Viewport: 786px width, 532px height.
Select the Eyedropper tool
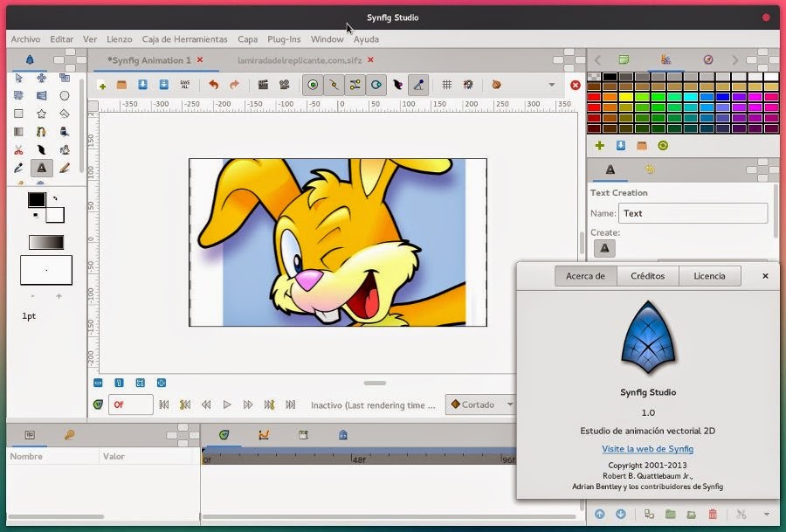pyautogui.click(x=18, y=168)
